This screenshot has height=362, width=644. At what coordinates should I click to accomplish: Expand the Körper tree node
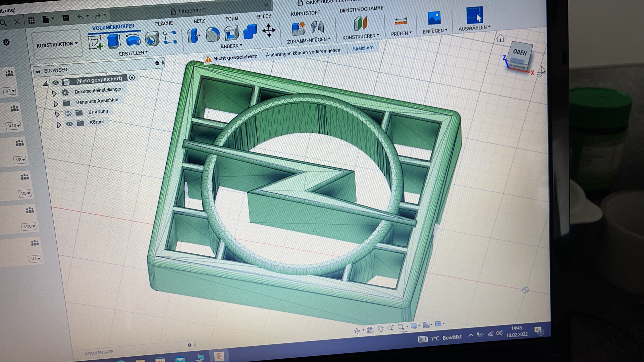click(59, 125)
